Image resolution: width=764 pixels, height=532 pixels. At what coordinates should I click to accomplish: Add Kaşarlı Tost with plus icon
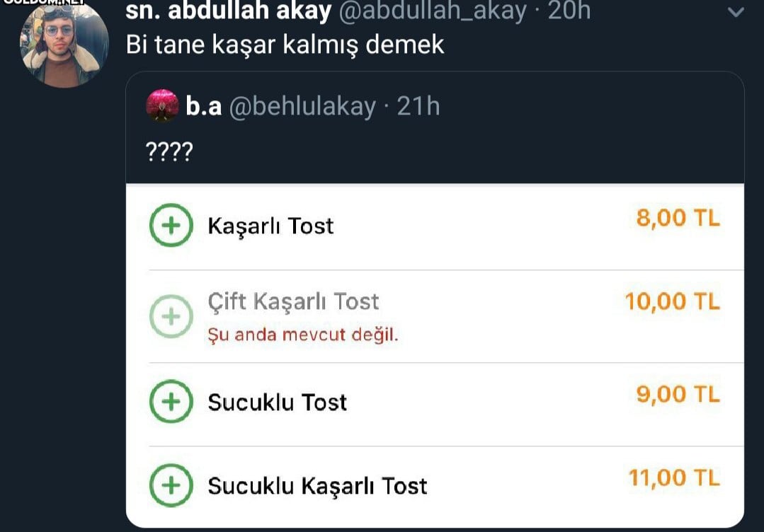(171, 226)
